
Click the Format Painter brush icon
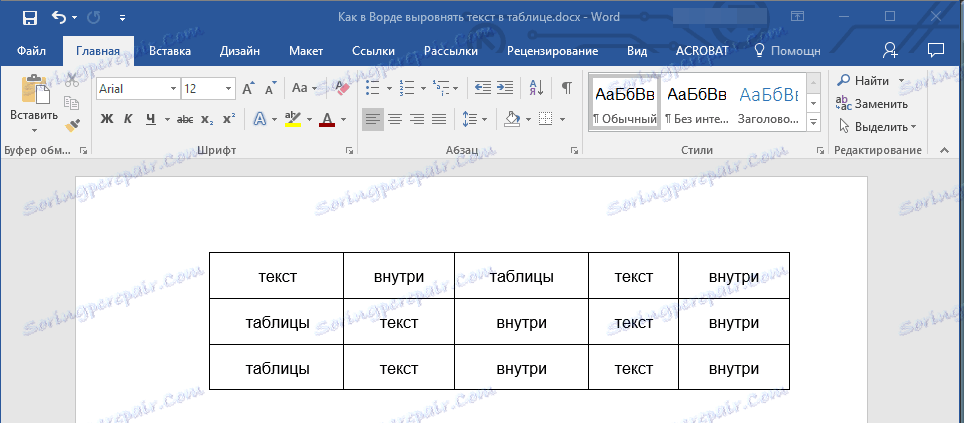(73, 125)
